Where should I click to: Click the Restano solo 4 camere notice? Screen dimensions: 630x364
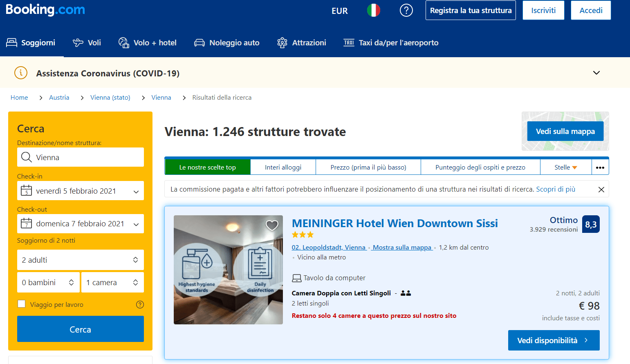point(374,315)
